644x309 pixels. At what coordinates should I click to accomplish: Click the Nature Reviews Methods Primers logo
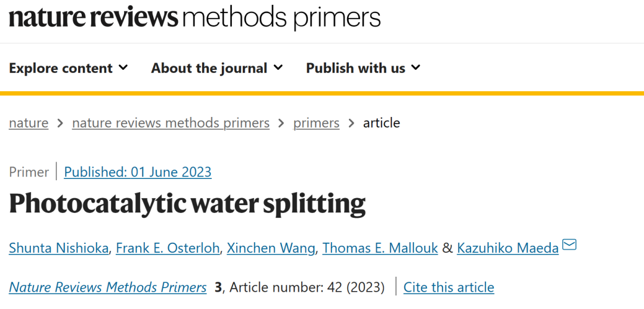tap(194, 18)
